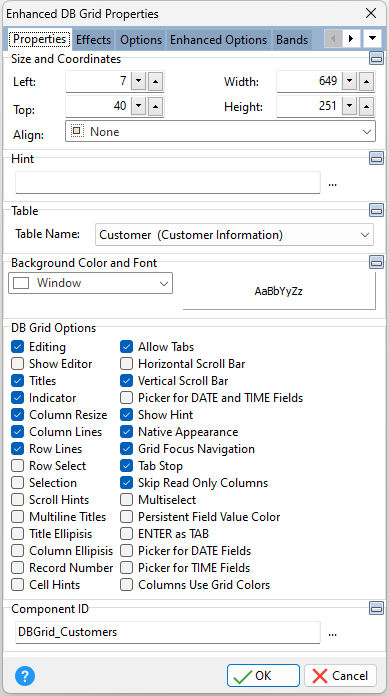Click the Component ID field
The width and height of the screenshot is (389, 696).
168,632
